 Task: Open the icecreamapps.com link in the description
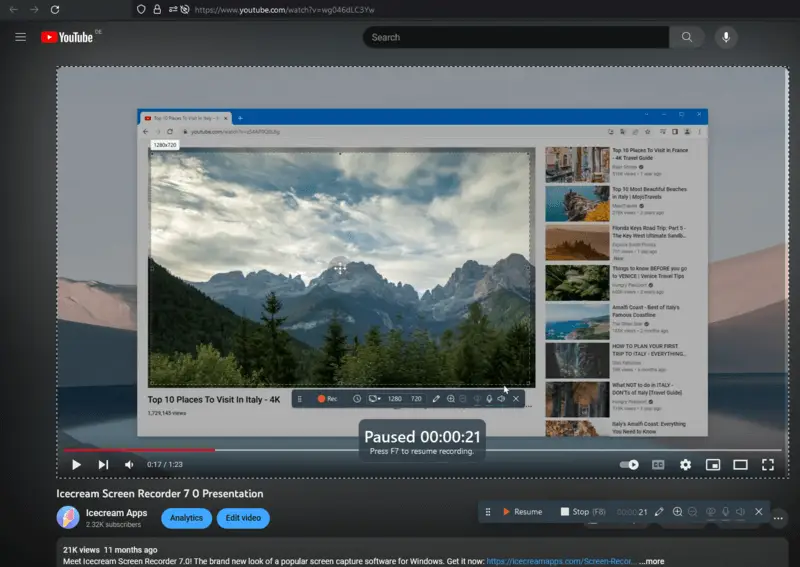click(x=561, y=561)
